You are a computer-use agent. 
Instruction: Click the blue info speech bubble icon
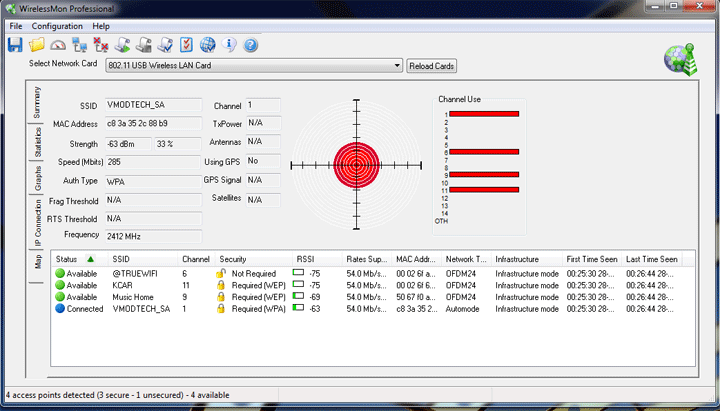pos(229,45)
